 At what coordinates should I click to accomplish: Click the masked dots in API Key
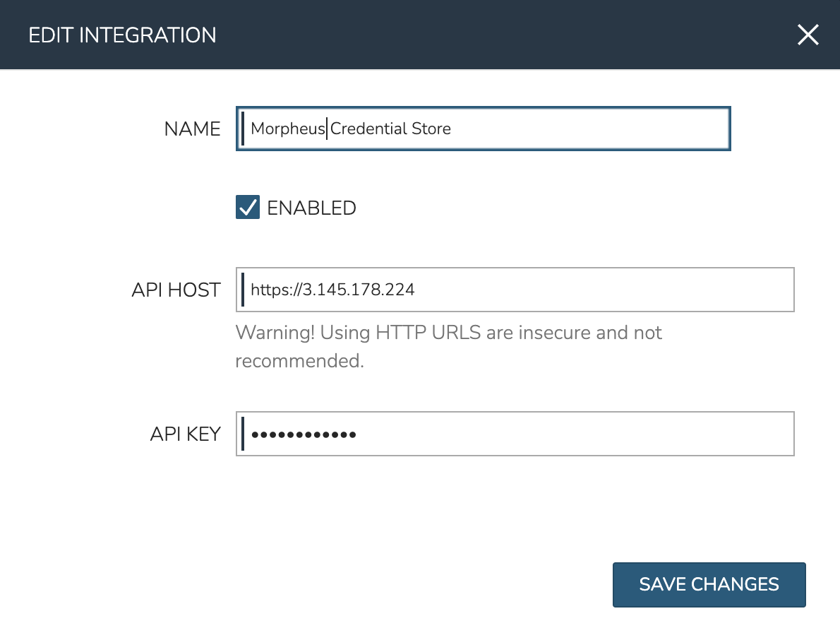click(304, 434)
